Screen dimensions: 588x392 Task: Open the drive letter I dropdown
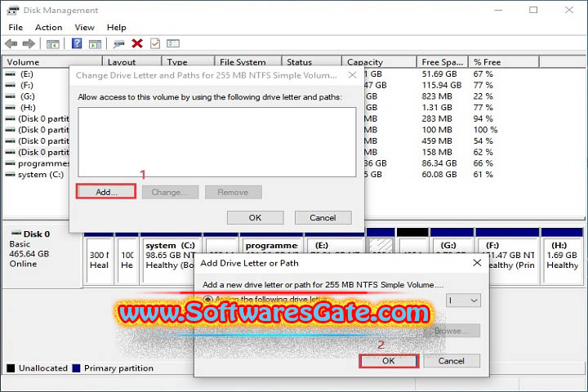click(463, 301)
